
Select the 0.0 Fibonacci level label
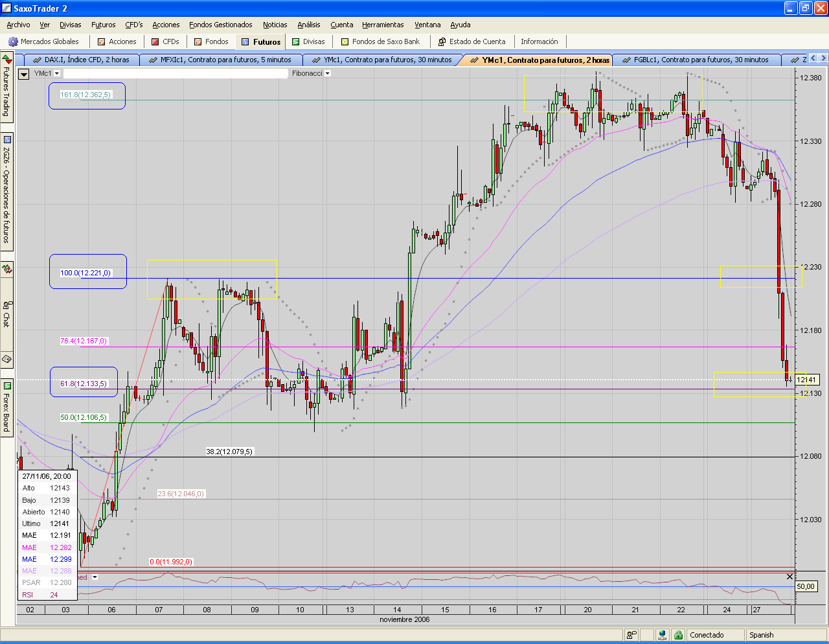(x=171, y=562)
